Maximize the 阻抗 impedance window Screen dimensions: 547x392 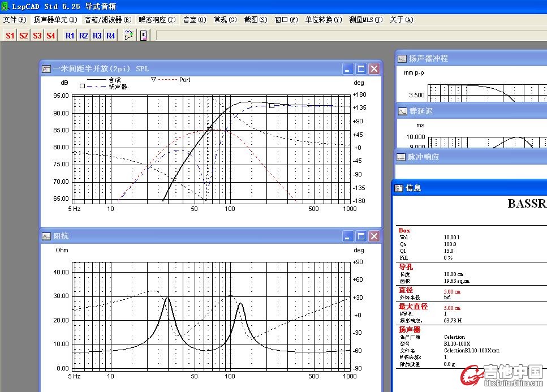[x=361, y=236]
